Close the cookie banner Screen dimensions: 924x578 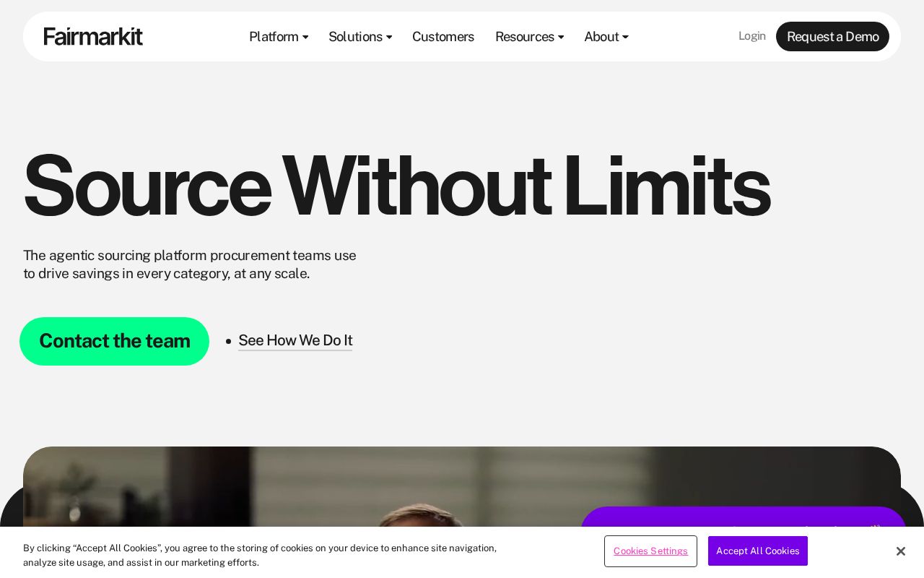click(x=900, y=551)
